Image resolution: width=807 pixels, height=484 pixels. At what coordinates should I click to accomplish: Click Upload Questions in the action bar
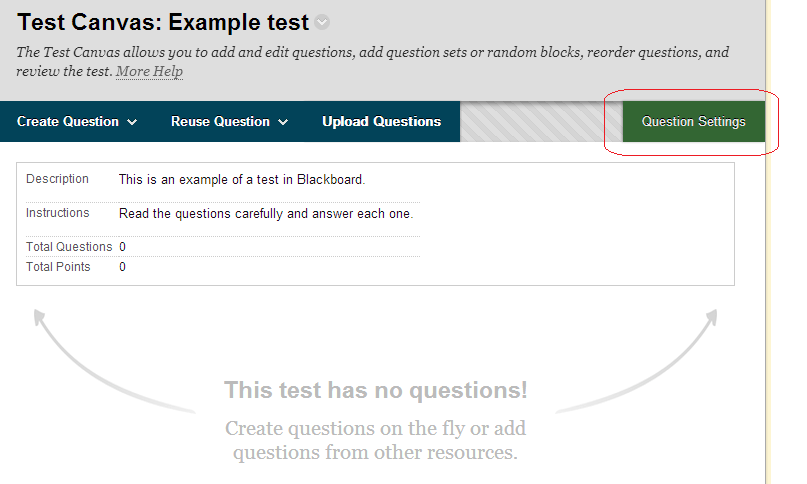point(381,122)
